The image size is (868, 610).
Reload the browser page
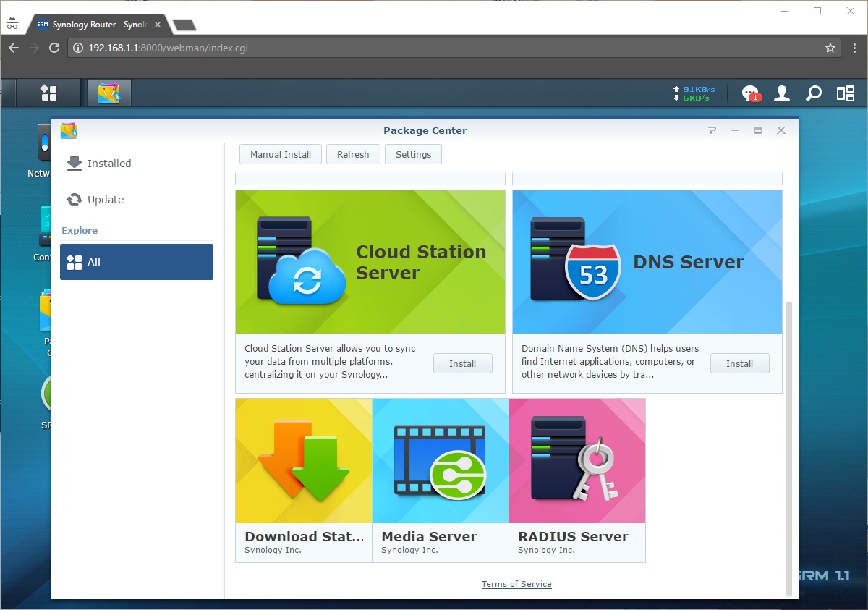tap(54, 48)
